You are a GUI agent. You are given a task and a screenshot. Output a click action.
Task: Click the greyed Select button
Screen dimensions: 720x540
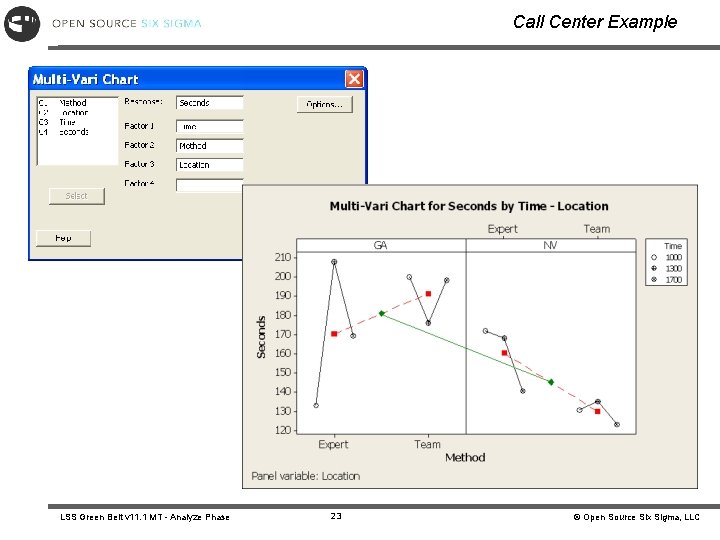point(77,196)
